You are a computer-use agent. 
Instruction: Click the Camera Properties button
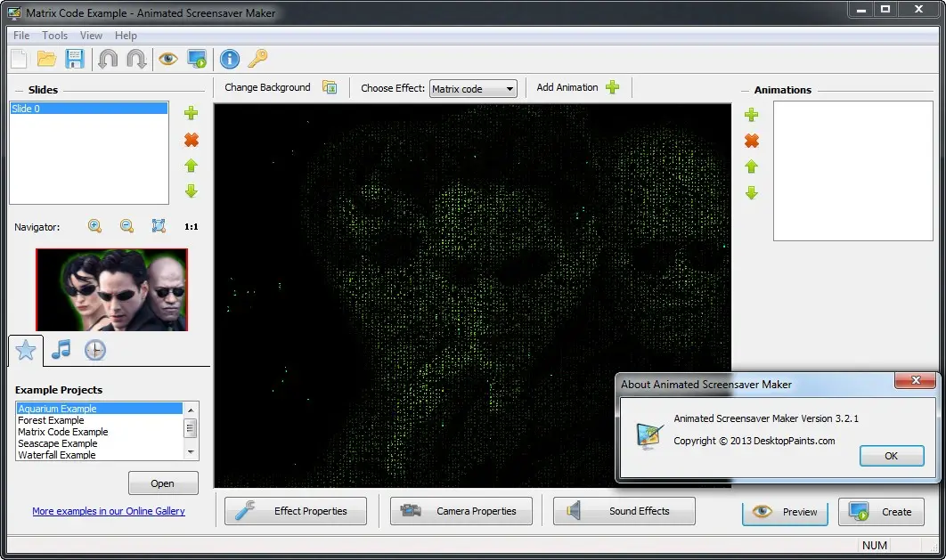(461, 511)
